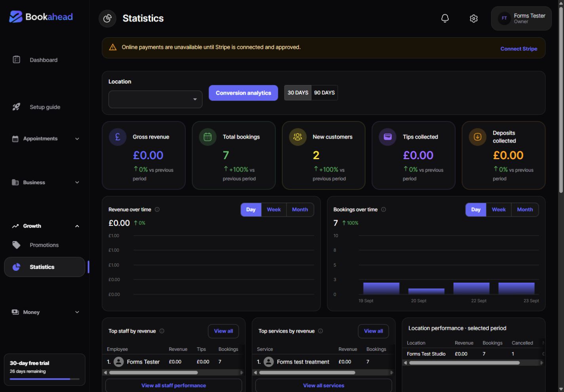Click View all in Top staff by revenue
Viewport: 564px width, 392px height.
[224, 331]
